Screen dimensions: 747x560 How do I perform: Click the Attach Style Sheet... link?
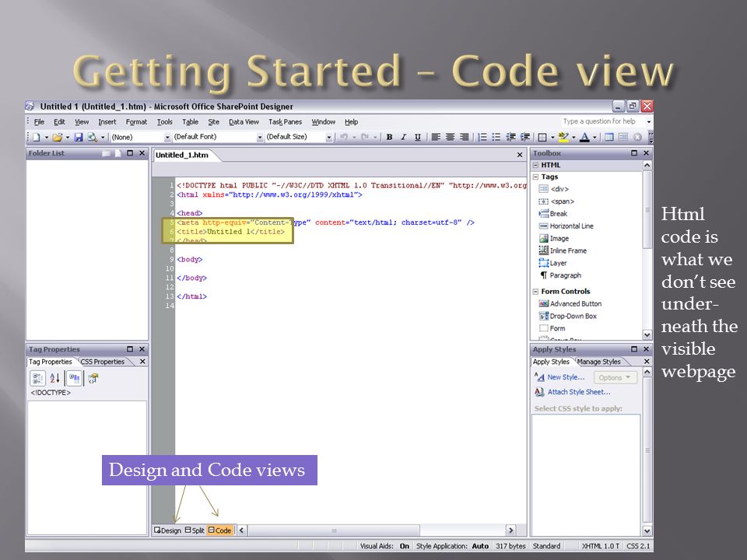coord(579,392)
